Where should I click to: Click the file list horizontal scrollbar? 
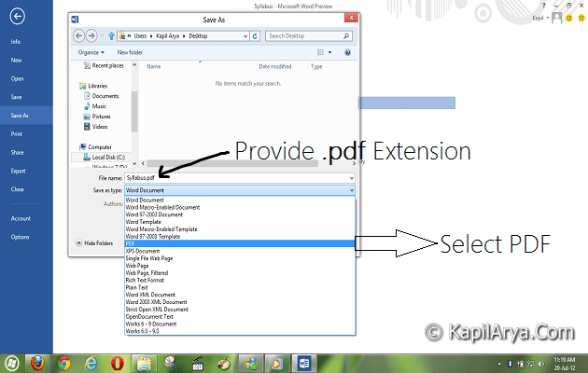click(x=232, y=163)
